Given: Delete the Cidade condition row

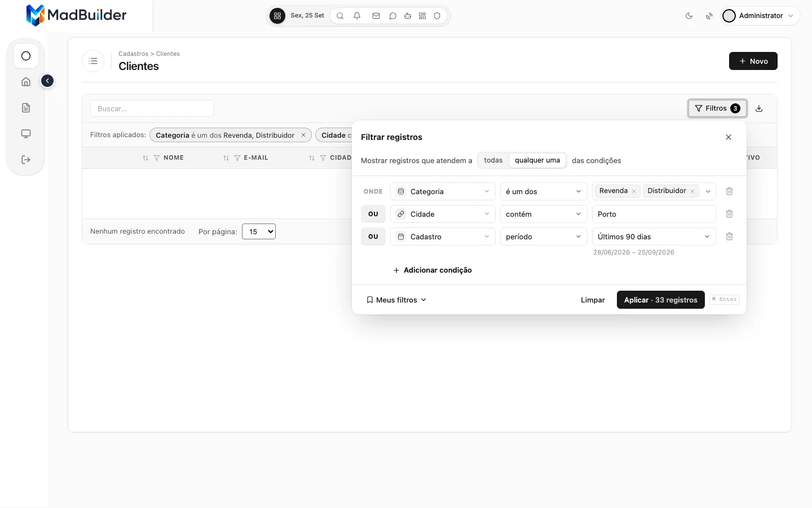Looking at the screenshot, I should coord(729,214).
